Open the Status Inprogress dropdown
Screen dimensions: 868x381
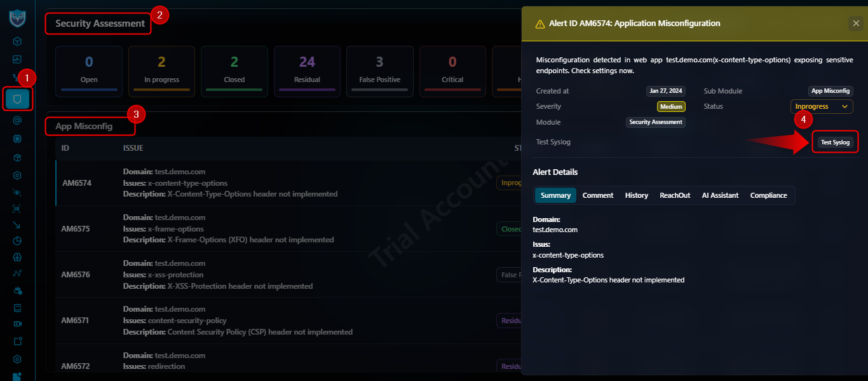point(822,106)
